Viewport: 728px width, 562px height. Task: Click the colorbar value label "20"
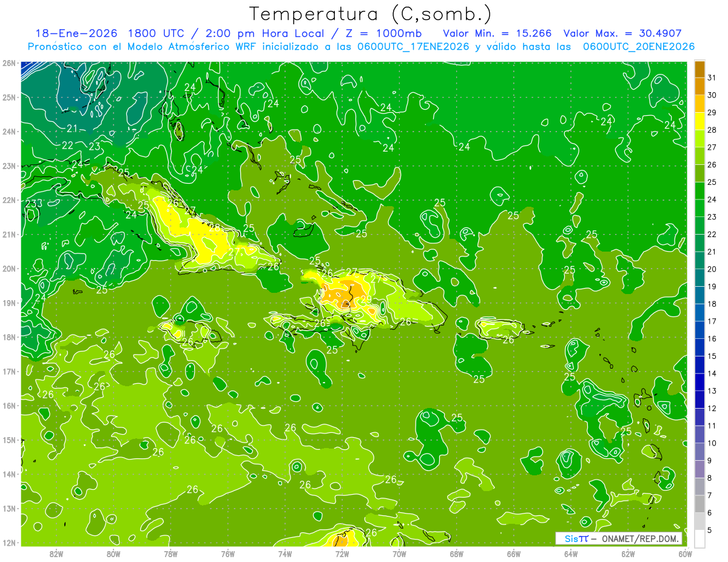[x=712, y=269]
